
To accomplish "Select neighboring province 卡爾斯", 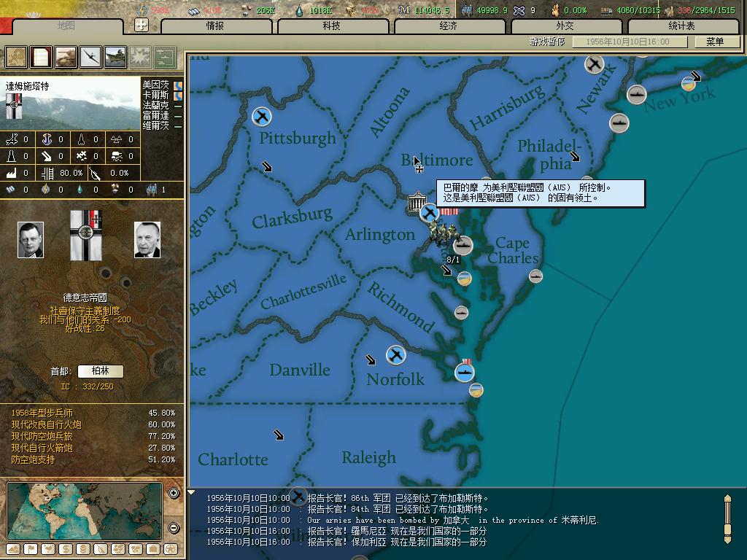I will click(156, 96).
